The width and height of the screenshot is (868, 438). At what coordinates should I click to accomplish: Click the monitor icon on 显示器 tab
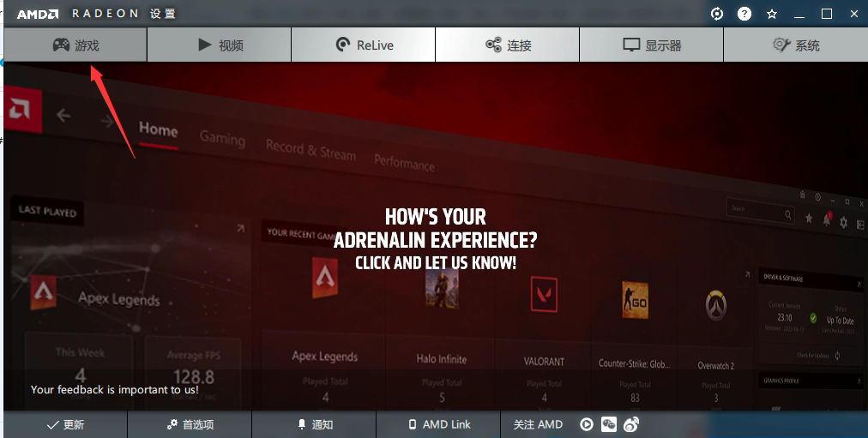631,45
